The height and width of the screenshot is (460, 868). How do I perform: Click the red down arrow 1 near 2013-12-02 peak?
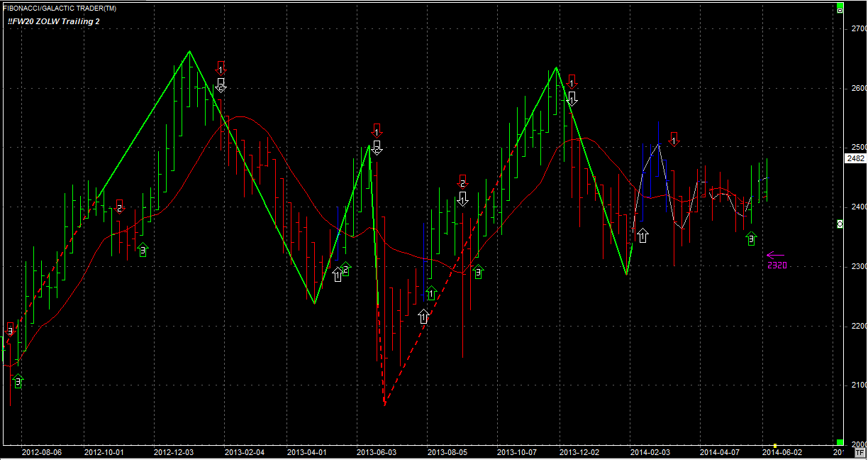(572, 82)
